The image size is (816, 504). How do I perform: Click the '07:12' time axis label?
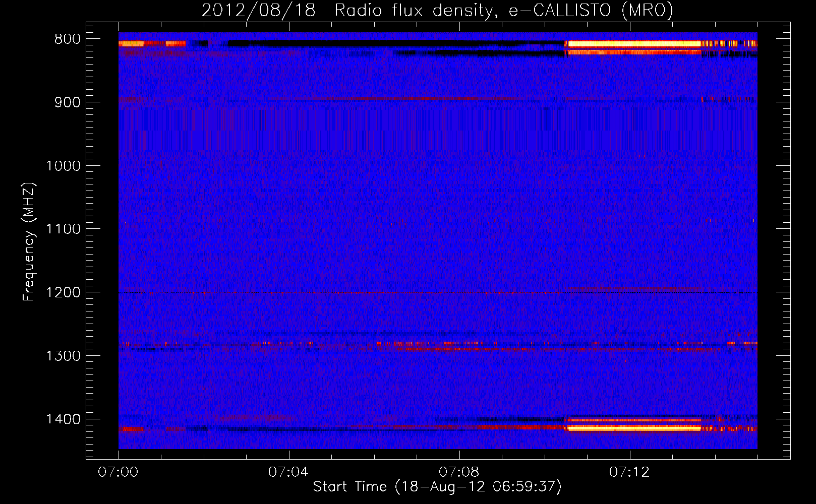click(629, 472)
